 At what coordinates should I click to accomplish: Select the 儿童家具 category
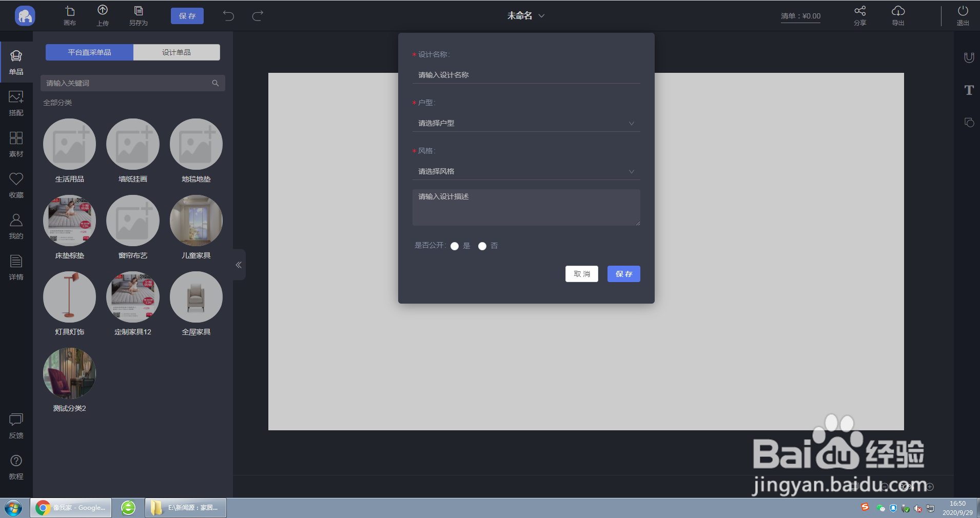point(196,227)
